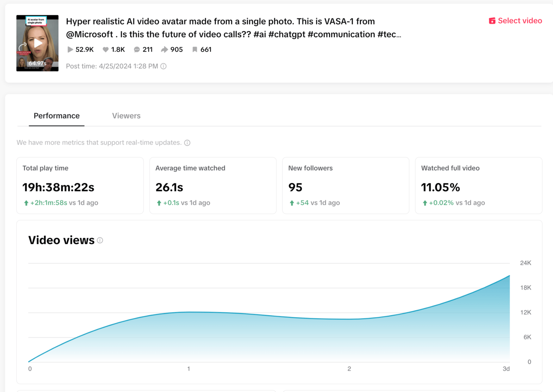This screenshot has height=392, width=553.
Task: Open the info icon after real-time updates text
Action: (x=187, y=143)
